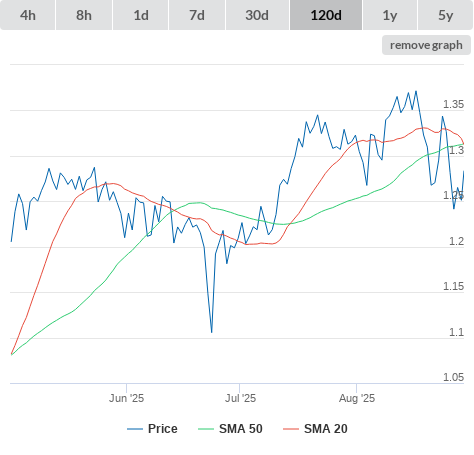Select the active 120d range tab
The image size is (474, 455).
(326, 15)
